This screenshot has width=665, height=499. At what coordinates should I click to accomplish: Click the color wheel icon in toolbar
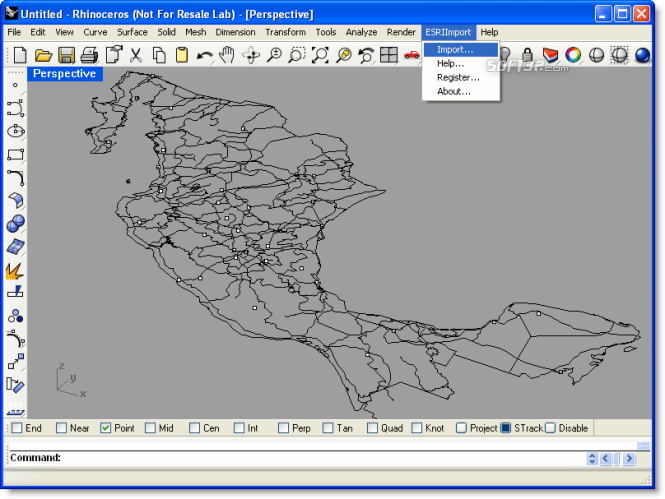pyautogui.click(x=573, y=55)
